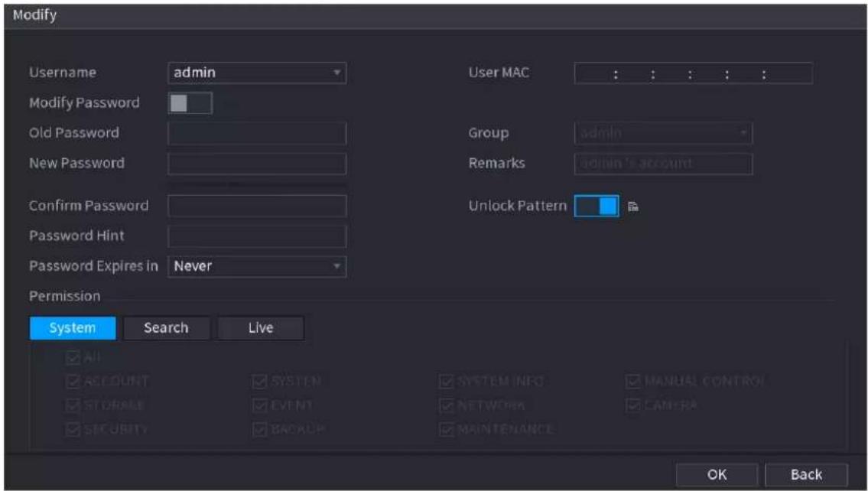
Task: Toggle the SYSTEM permission checkbox
Action: 259,382
